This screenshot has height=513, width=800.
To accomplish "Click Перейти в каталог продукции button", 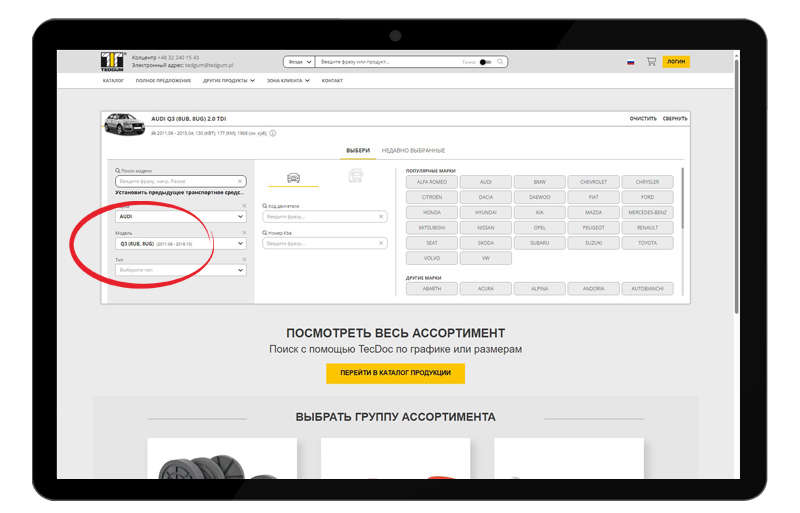I will (395, 373).
